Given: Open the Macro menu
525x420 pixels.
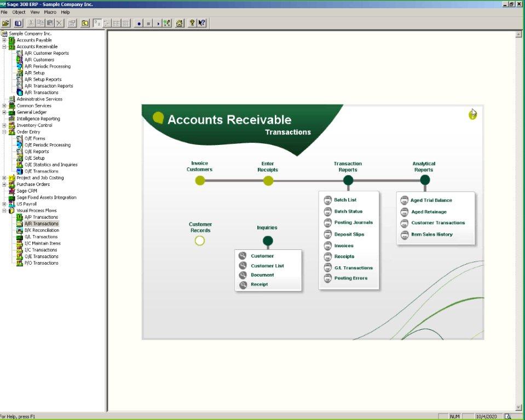Looking at the screenshot, I should [x=50, y=12].
